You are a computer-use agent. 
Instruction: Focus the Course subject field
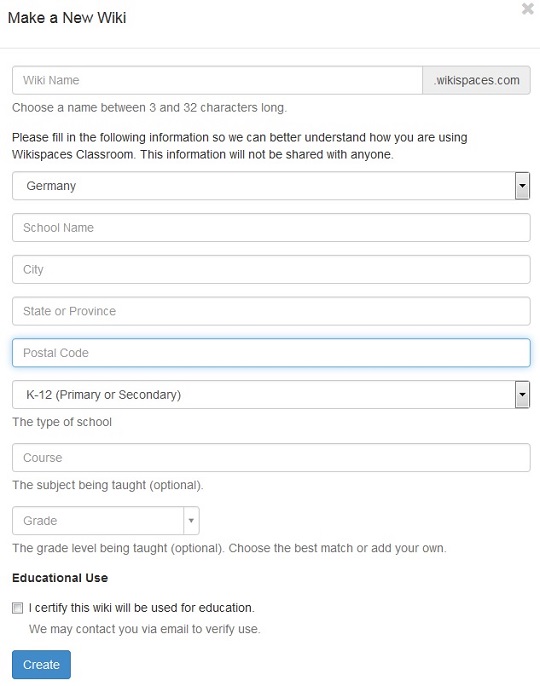[271, 458]
